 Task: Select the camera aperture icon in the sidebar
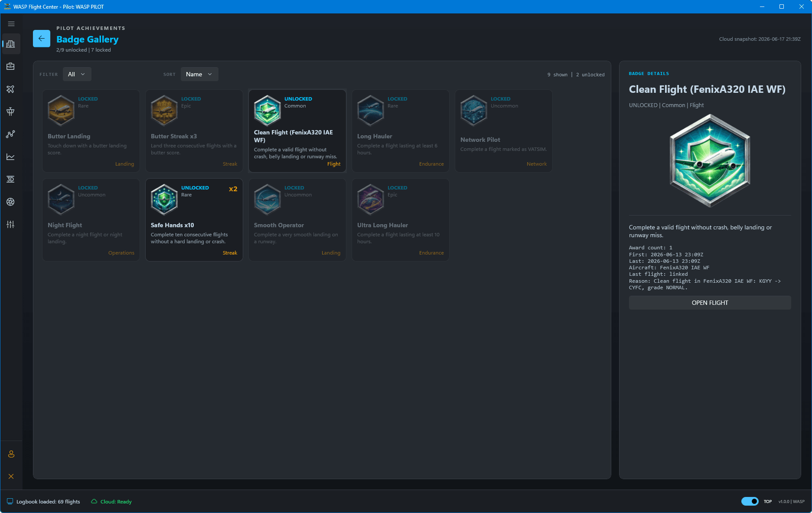pos(11,202)
